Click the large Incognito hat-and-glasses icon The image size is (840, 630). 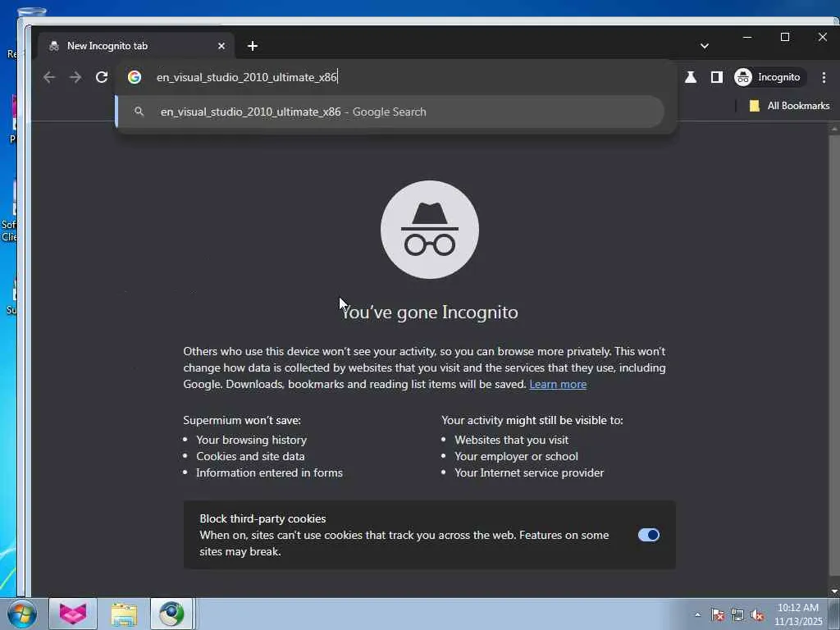coord(430,230)
